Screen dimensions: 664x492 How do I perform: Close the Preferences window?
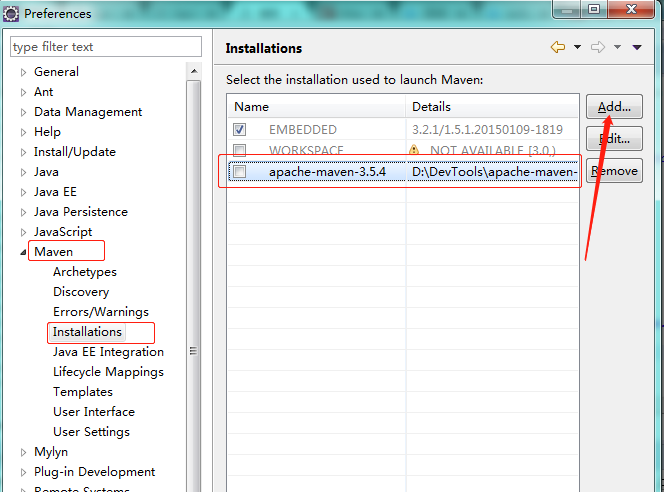point(631,9)
